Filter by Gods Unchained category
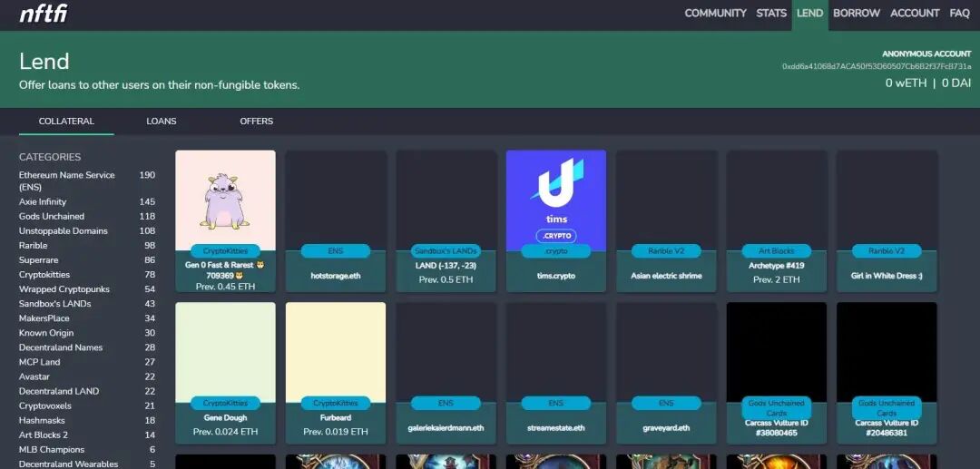The height and width of the screenshot is (469, 980). point(87,216)
